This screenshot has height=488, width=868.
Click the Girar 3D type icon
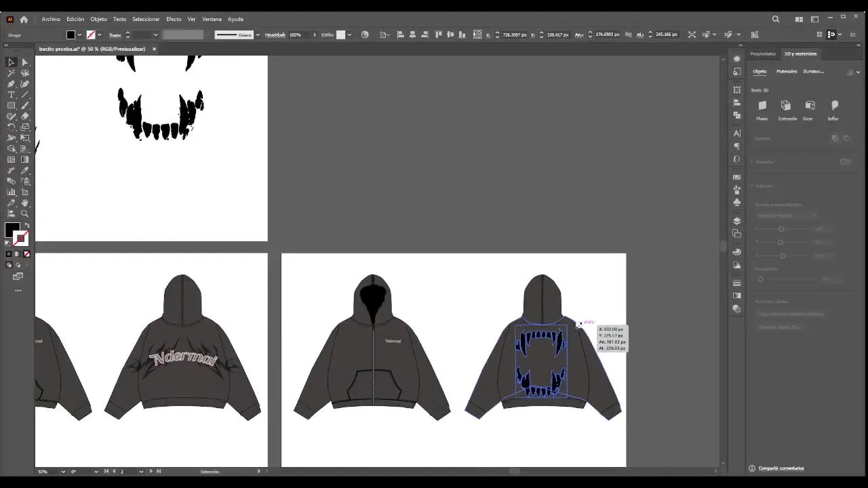[810, 106]
